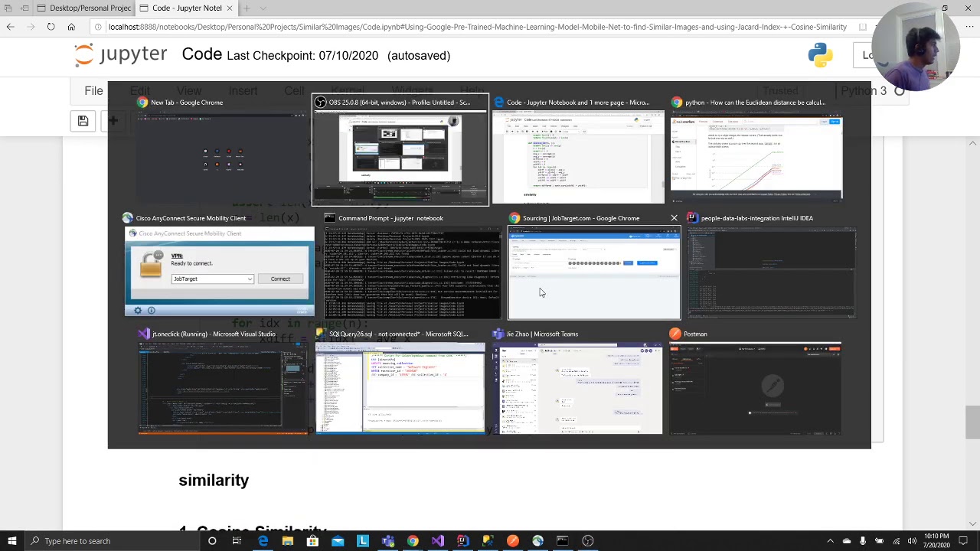Open Command Prompt from the taskbar
The image size is (980, 551).
[x=563, y=541]
